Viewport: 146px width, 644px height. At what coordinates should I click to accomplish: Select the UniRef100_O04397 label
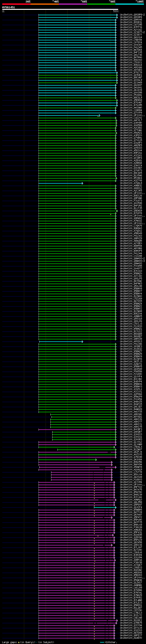[x=131, y=45]
